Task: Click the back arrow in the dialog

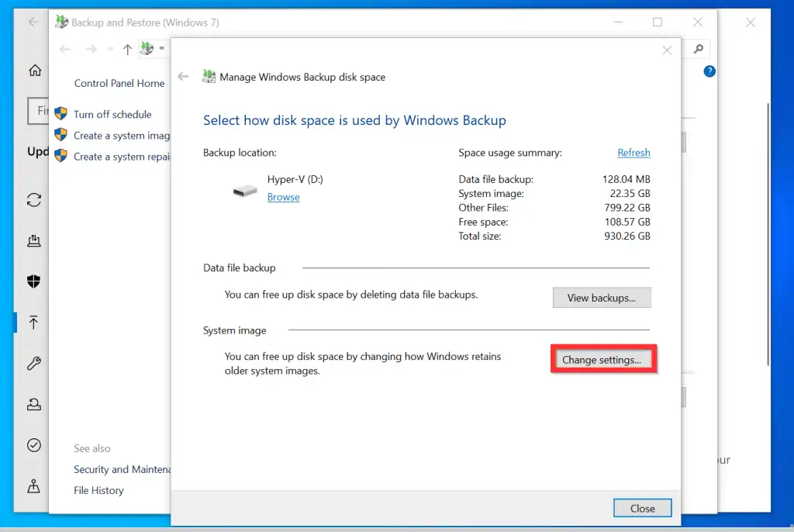Action: click(184, 77)
